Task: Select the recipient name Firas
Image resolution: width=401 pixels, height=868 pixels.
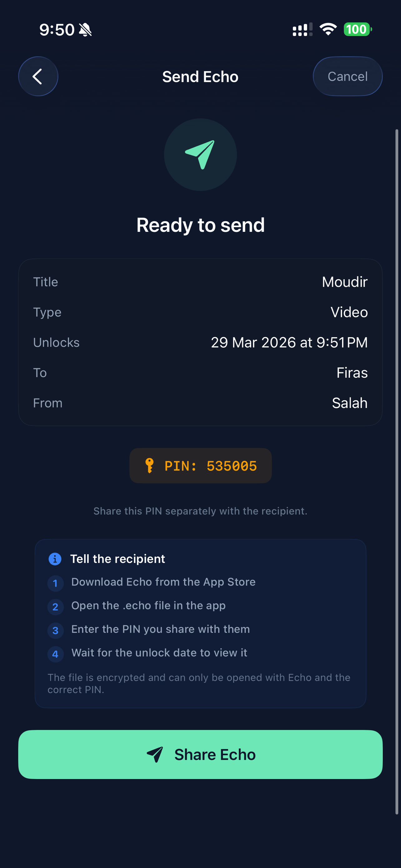Action: 352,373
